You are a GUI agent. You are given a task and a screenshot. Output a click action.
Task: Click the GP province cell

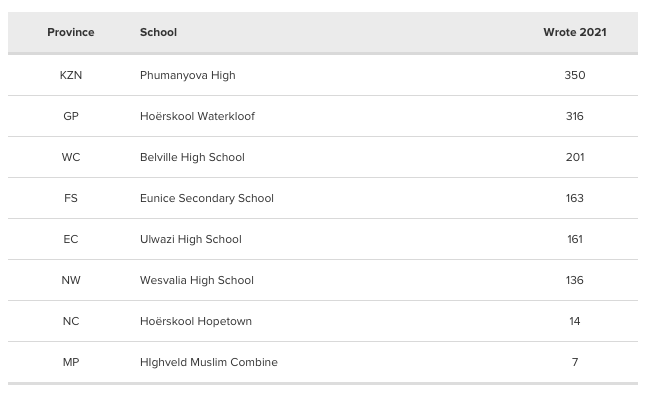[71, 116]
